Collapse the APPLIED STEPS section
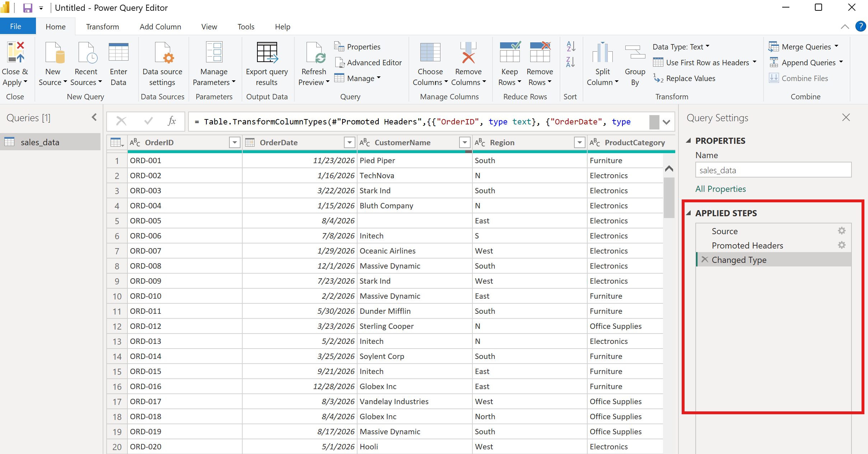868x454 pixels. (x=689, y=213)
